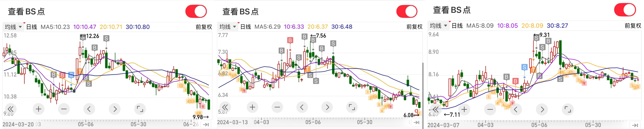
Task: Toggle the BS points switch on the left chart
Action: click(x=196, y=12)
